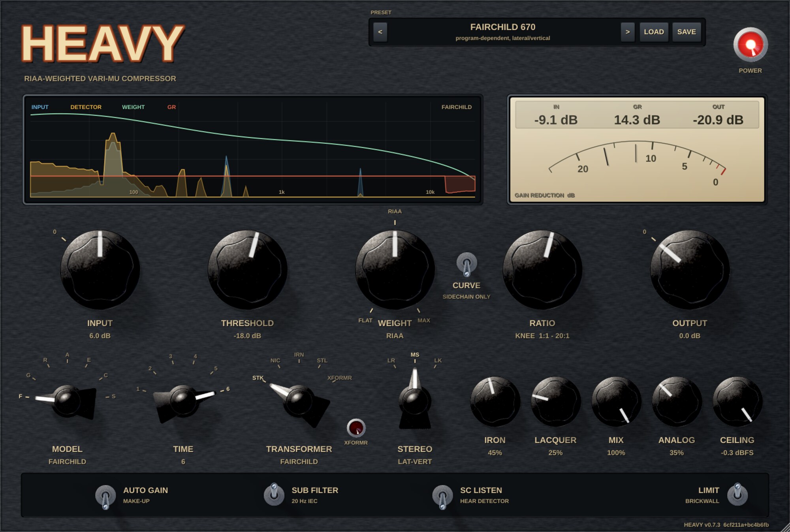This screenshot has width=790, height=532.
Task: Click the LOAD preset button
Action: pyautogui.click(x=654, y=32)
